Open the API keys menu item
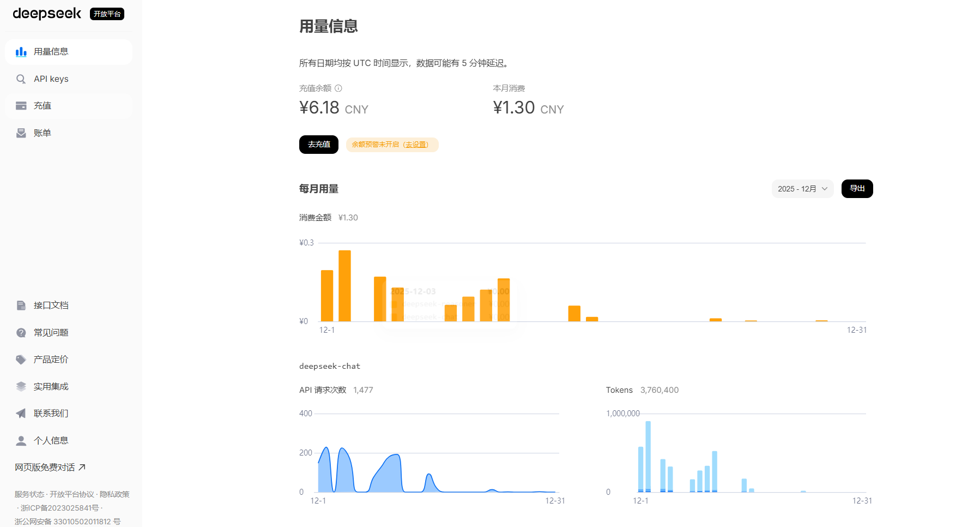This screenshot has width=980, height=527. coord(69,79)
